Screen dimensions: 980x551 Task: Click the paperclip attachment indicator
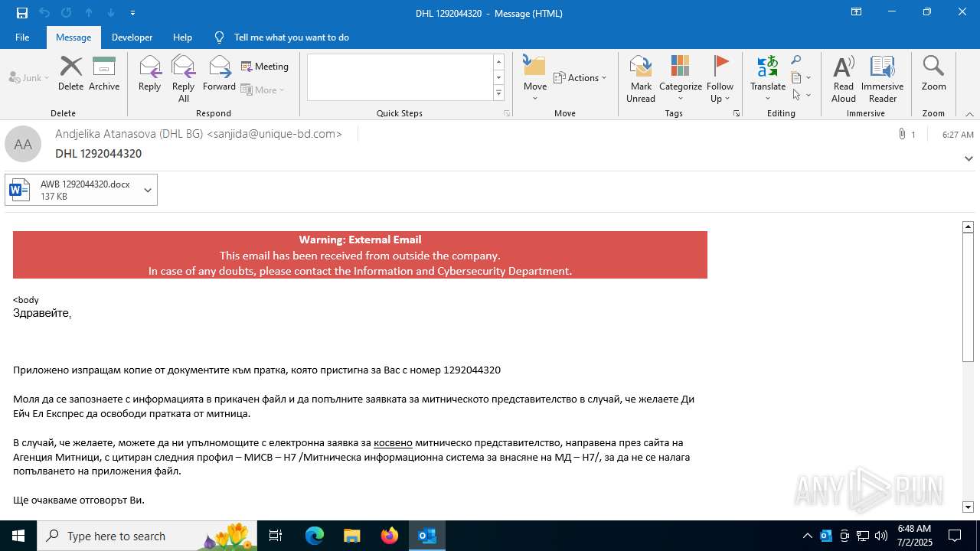(x=902, y=134)
